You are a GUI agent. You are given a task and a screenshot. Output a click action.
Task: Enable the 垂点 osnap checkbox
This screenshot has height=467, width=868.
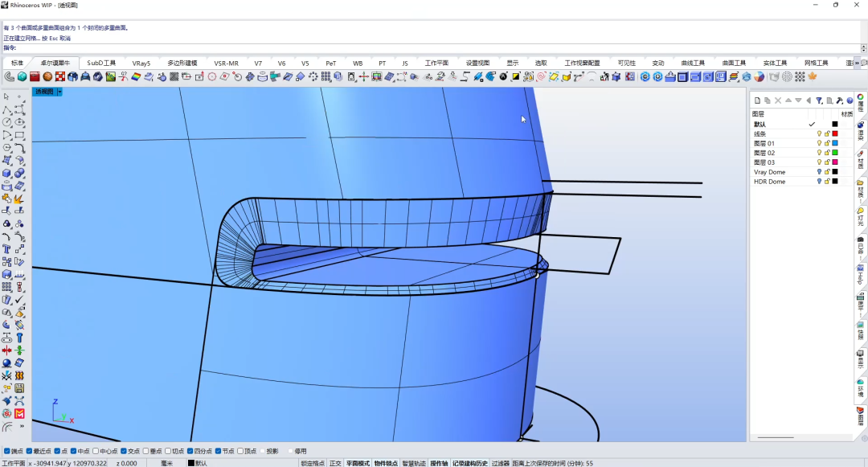146,451
